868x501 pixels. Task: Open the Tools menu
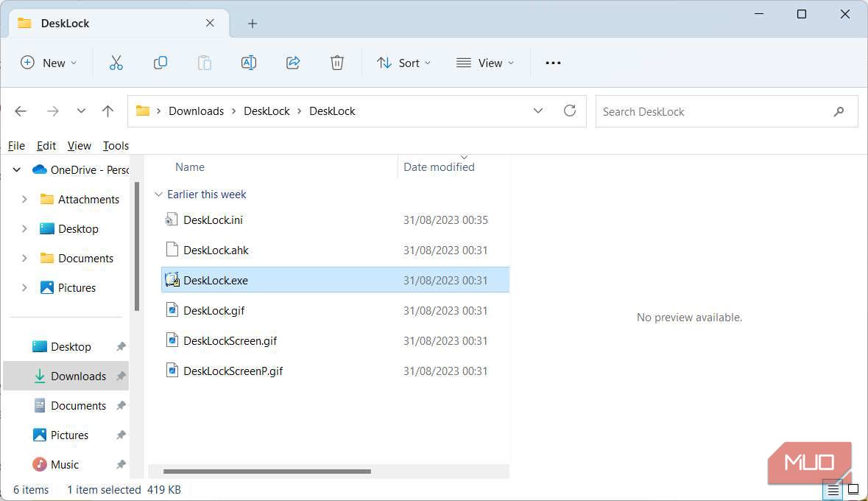[115, 145]
